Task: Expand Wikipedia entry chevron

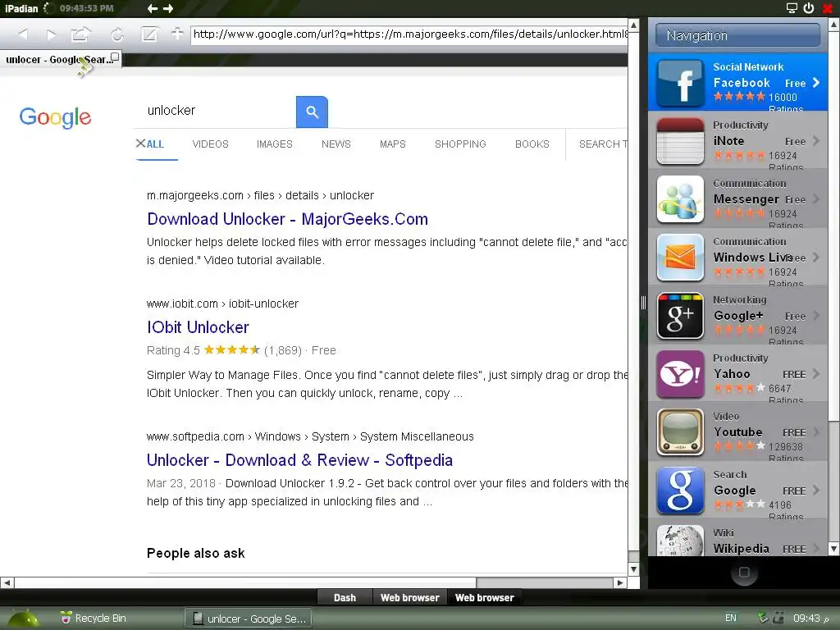Action: [x=816, y=549]
